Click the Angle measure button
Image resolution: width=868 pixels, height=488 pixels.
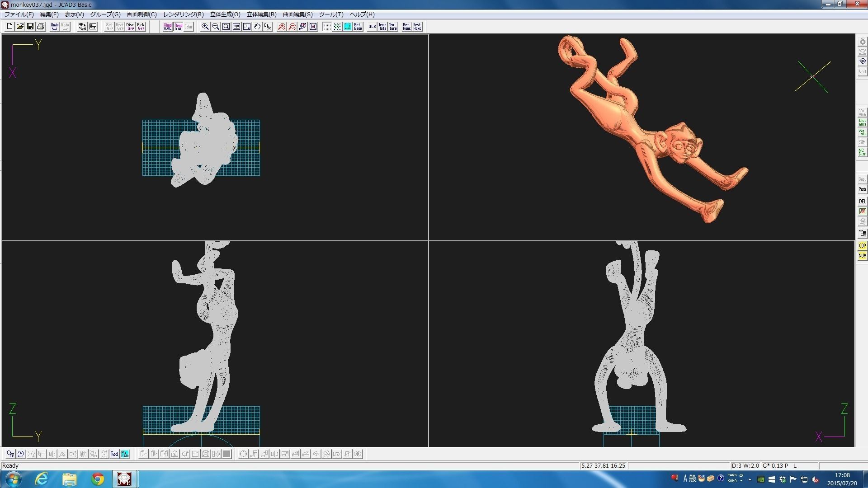tap(862, 132)
